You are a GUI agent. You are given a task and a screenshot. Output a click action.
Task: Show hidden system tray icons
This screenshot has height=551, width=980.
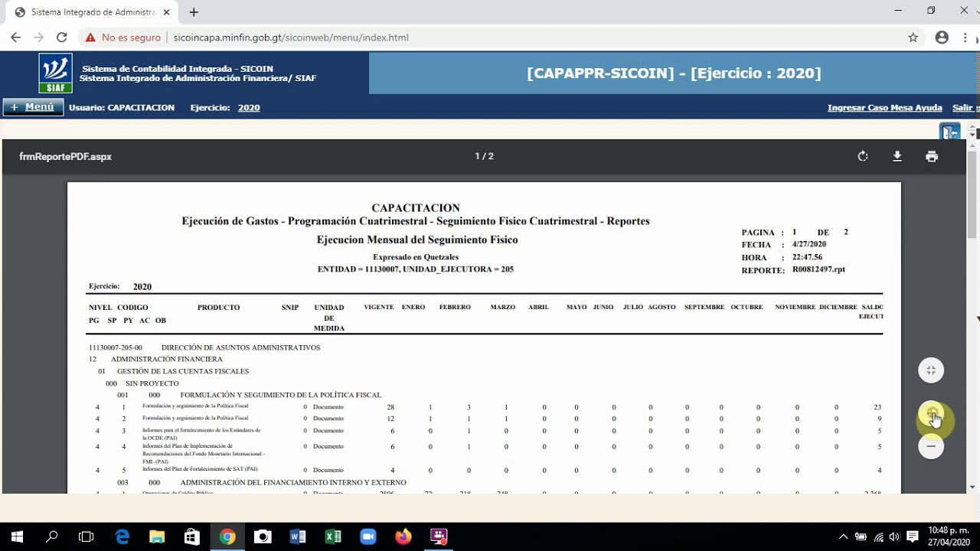click(x=844, y=536)
